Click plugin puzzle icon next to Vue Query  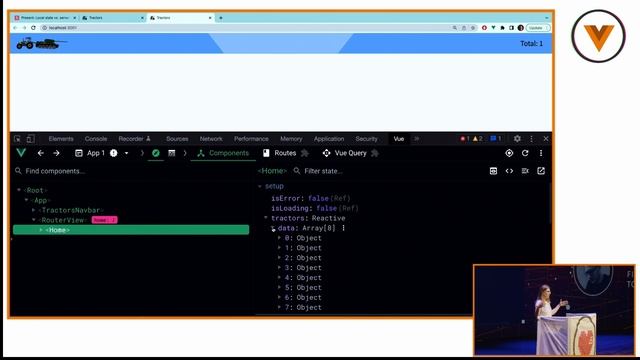pyautogui.click(x=375, y=153)
